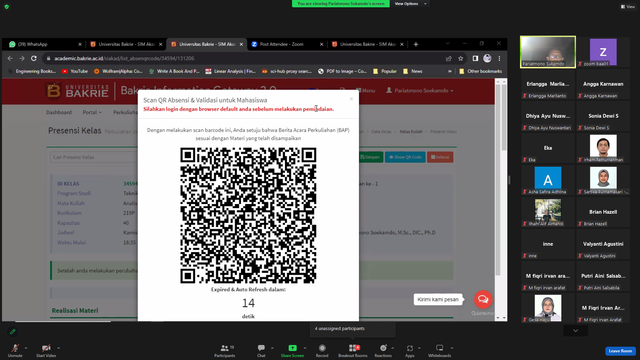
Task: Click the Leave Room button
Action: 620,351
